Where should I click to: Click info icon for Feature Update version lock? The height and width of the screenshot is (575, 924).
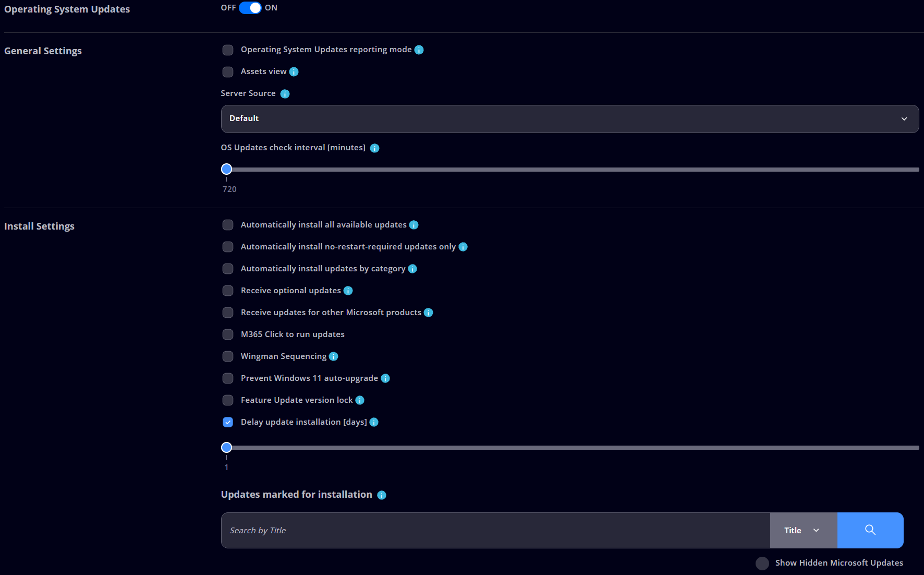tap(360, 400)
